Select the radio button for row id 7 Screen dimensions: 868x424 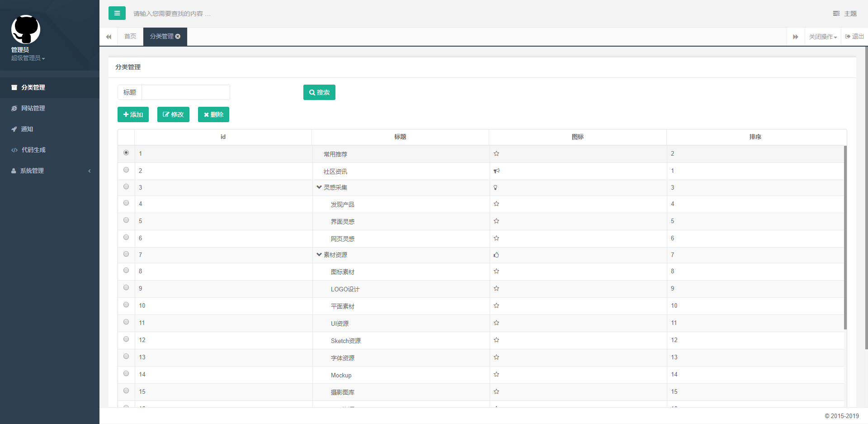(x=126, y=254)
